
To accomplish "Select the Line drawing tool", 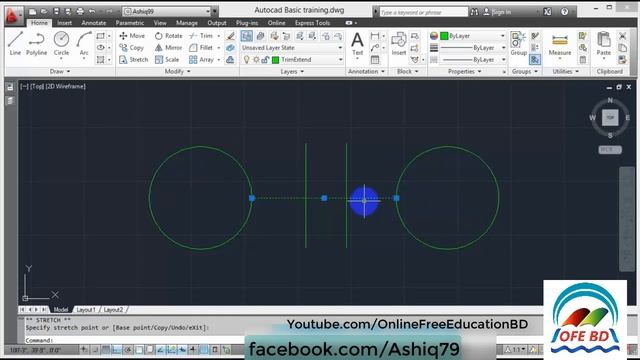I will pos(15,44).
